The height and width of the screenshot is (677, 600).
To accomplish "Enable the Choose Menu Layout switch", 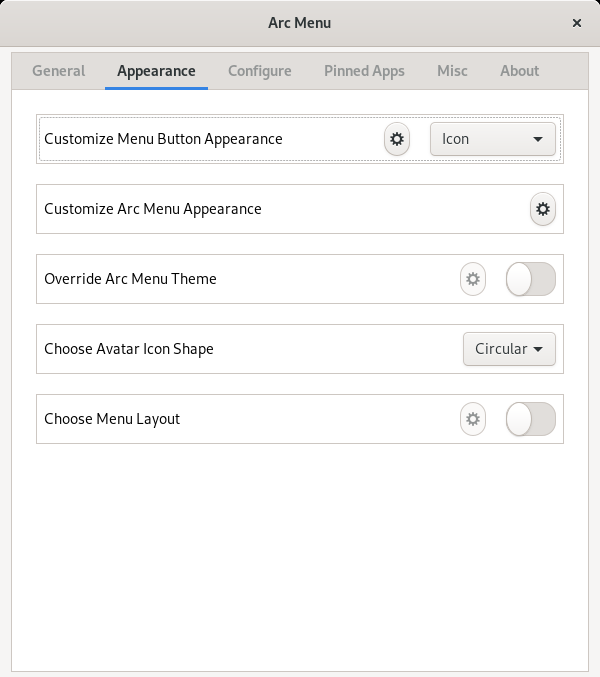I will (x=531, y=419).
